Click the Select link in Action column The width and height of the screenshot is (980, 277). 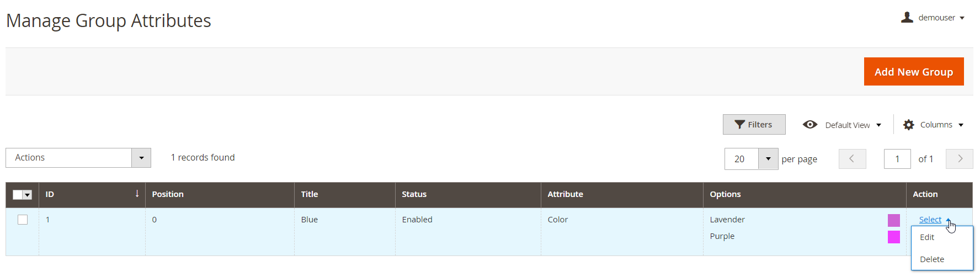pyautogui.click(x=930, y=220)
